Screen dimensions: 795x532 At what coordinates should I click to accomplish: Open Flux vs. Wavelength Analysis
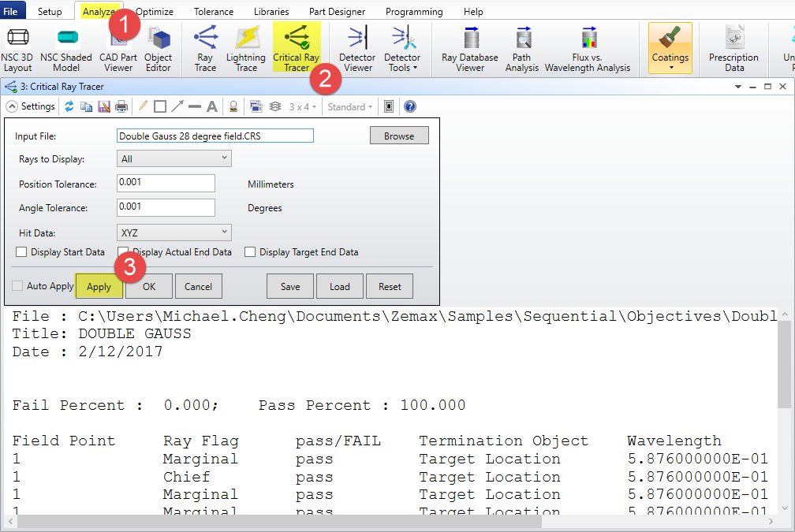click(588, 50)
